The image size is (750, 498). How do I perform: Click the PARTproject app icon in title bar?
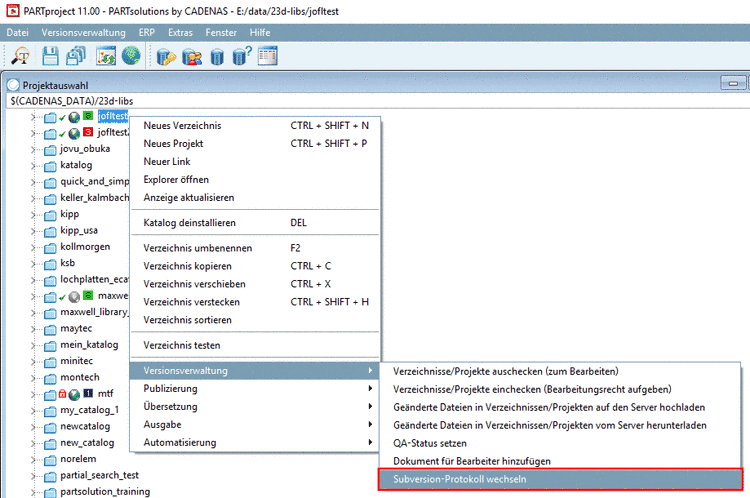13,11
